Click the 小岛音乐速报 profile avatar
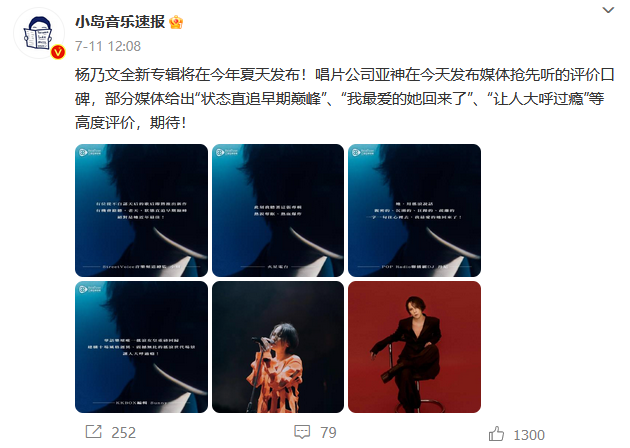This screenshot has height=448, width=630. [x=39, y=33]
